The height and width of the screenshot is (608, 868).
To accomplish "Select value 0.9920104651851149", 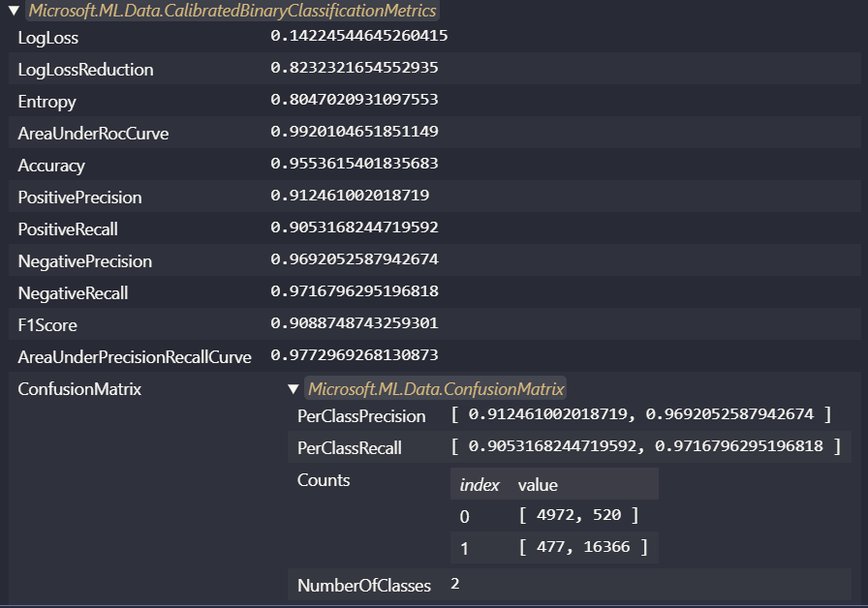I will 355,131.
